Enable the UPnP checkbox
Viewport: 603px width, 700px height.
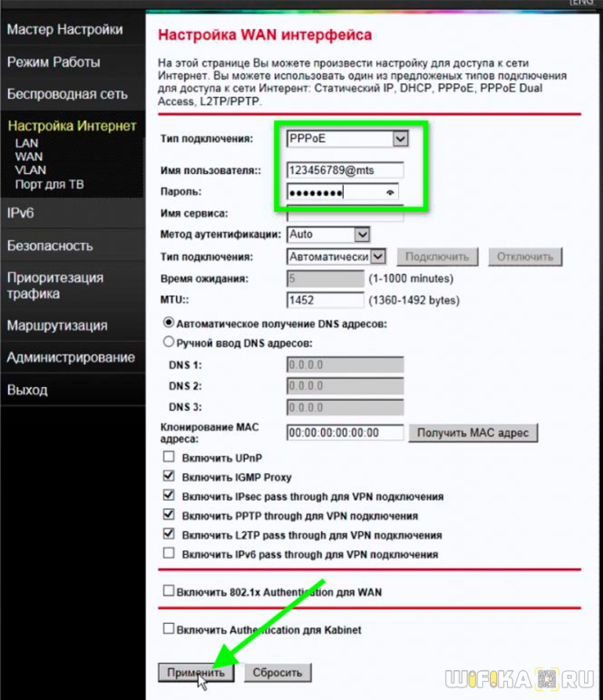point(168,457)
